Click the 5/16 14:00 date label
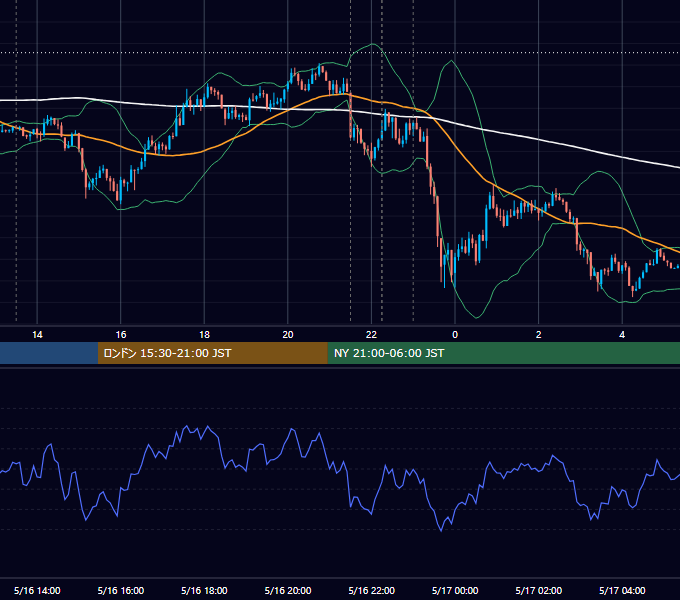 point(37,590)
